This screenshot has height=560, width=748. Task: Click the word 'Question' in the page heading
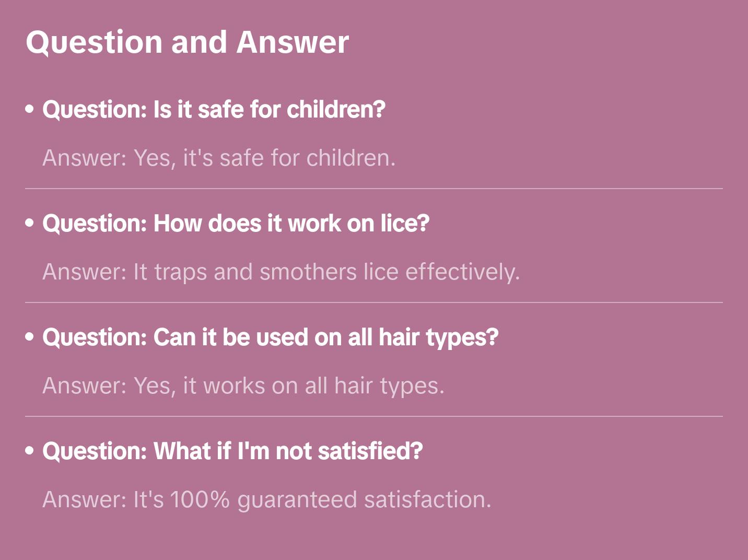pos(94,42)
